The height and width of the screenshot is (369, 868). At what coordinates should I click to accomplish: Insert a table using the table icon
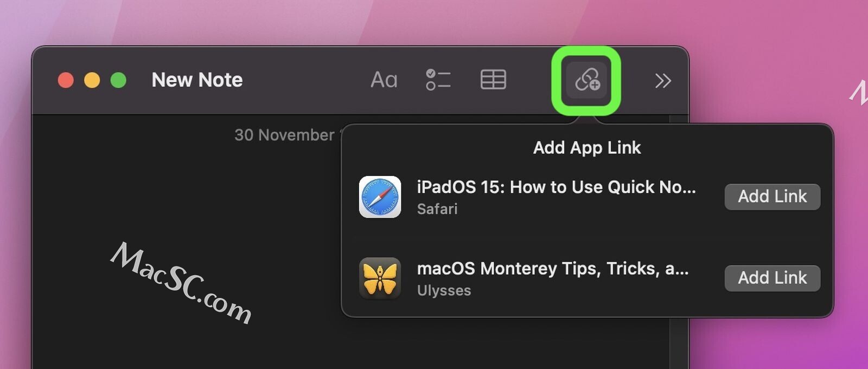pos(493,80)
